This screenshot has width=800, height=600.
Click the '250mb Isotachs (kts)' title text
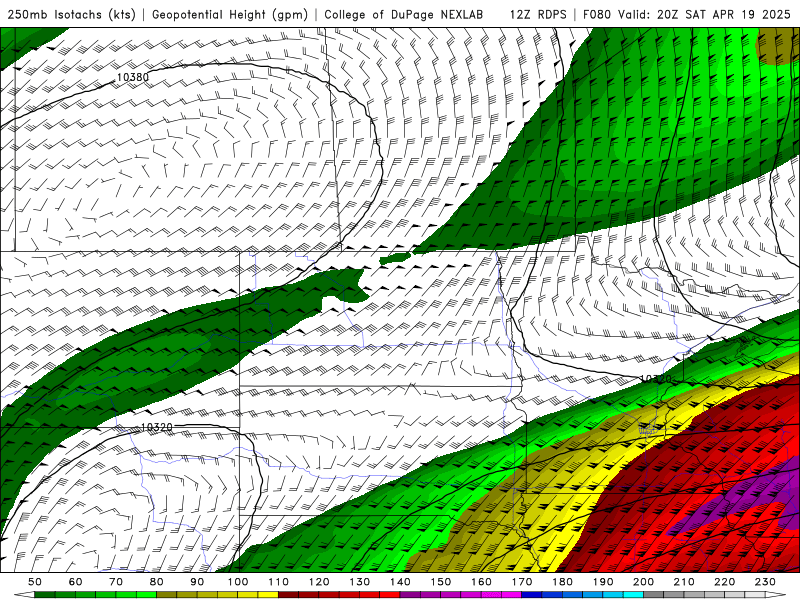[x=71, y=15]
